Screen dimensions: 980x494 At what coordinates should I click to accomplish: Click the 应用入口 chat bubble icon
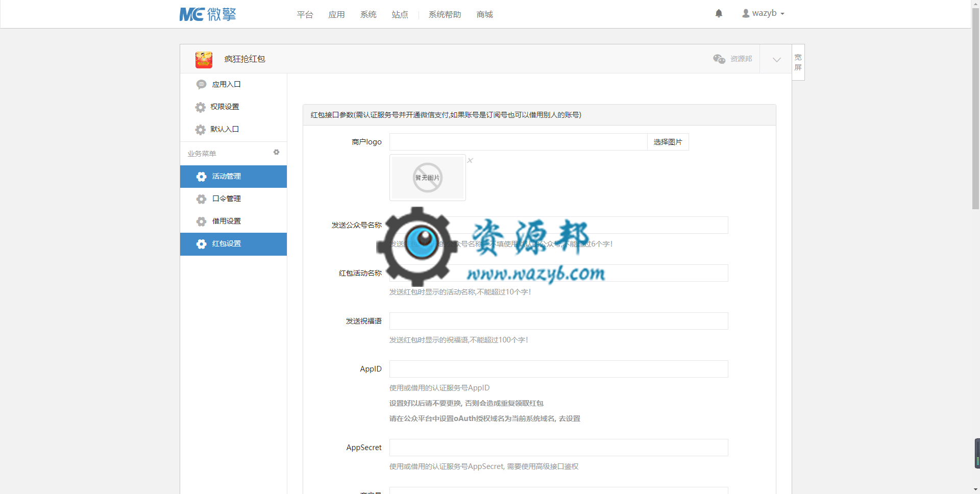pos(202,85)
